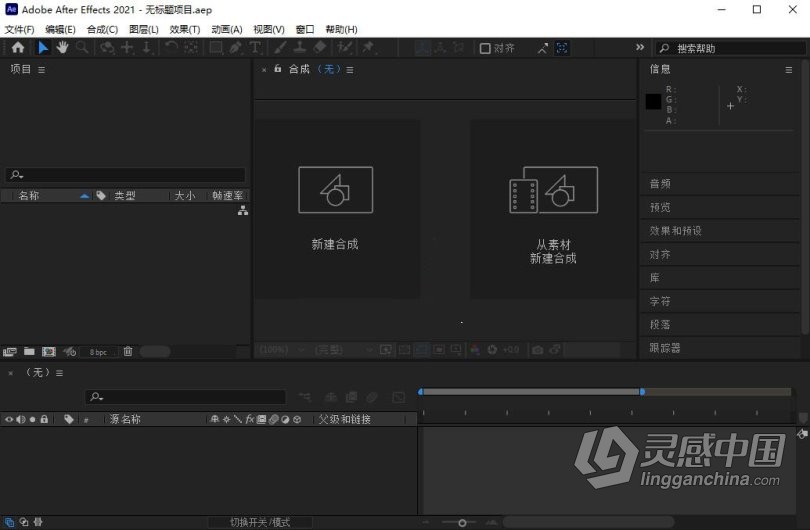Select the Clone Stamp tool

[300, 48]
